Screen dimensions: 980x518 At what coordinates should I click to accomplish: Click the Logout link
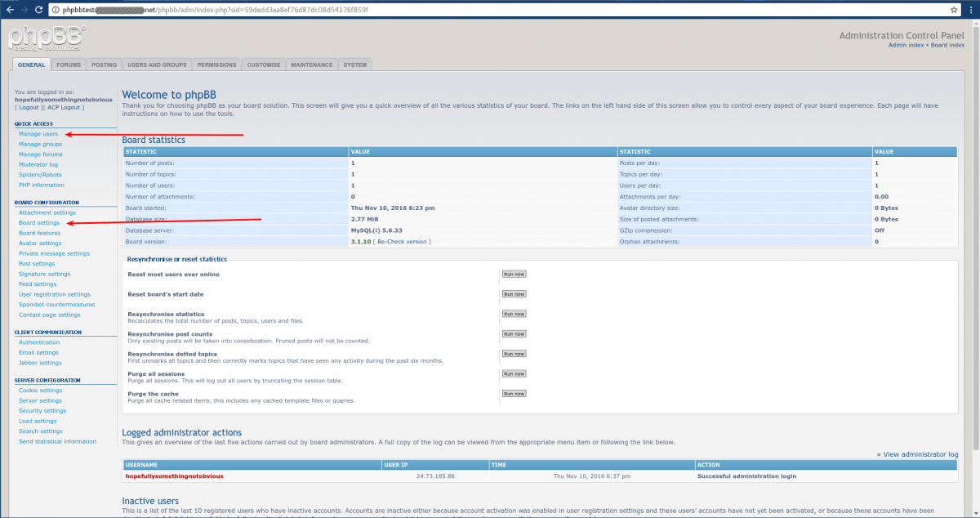pyautogui.click(x=29, y=107)
